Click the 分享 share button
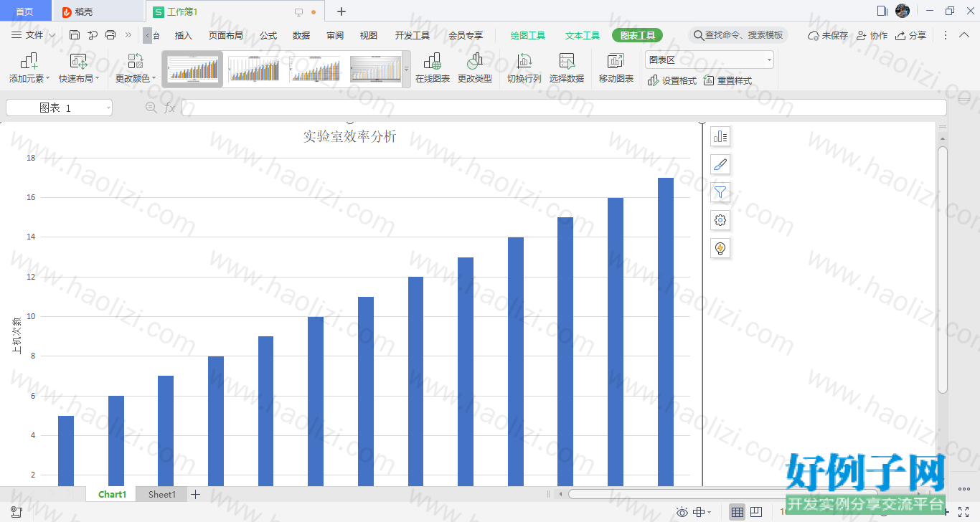The image size is (980, 522). (x=911, y=35)
